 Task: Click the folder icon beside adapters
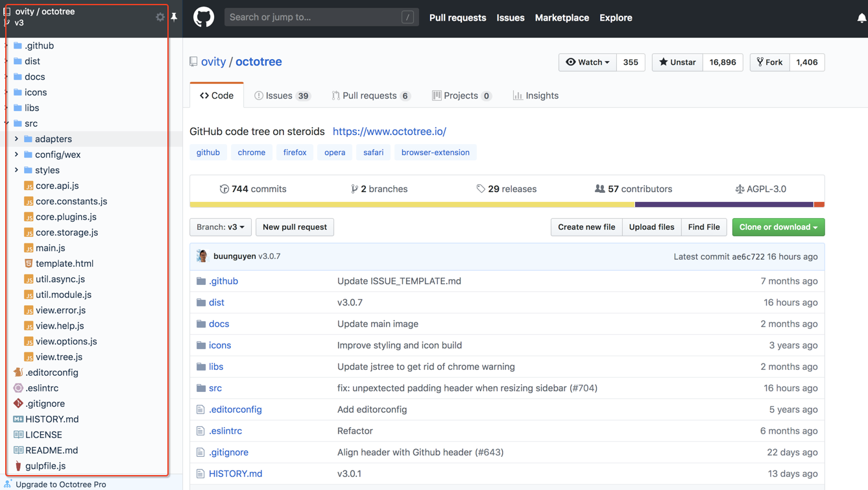pos(28,139)
